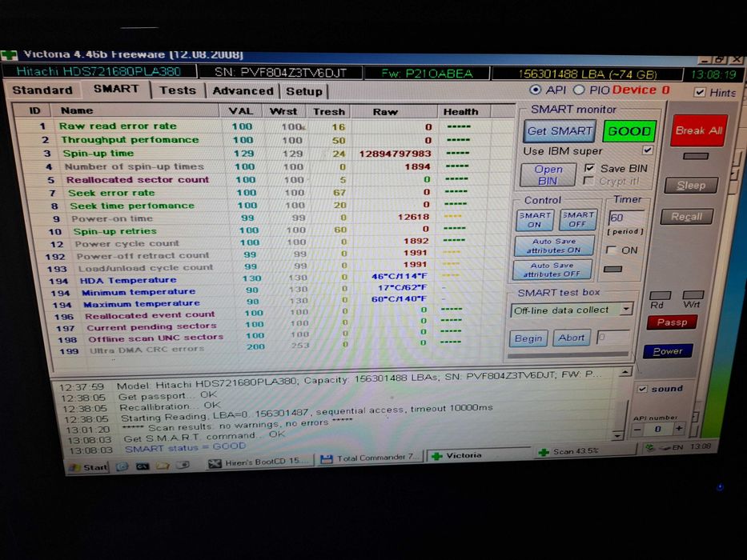
Task: Click the Recall button
Action: click(686, 217)
